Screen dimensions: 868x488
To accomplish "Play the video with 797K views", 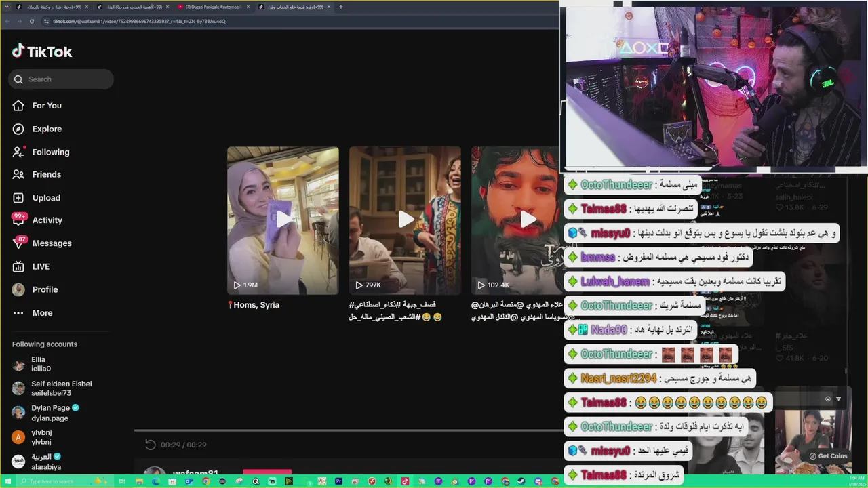I will tap(405, 220).
